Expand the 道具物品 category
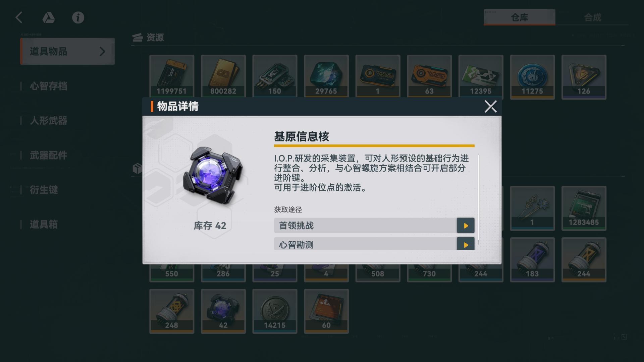The height and width of the screenshot is (362, 644). [x=67, y=51]
